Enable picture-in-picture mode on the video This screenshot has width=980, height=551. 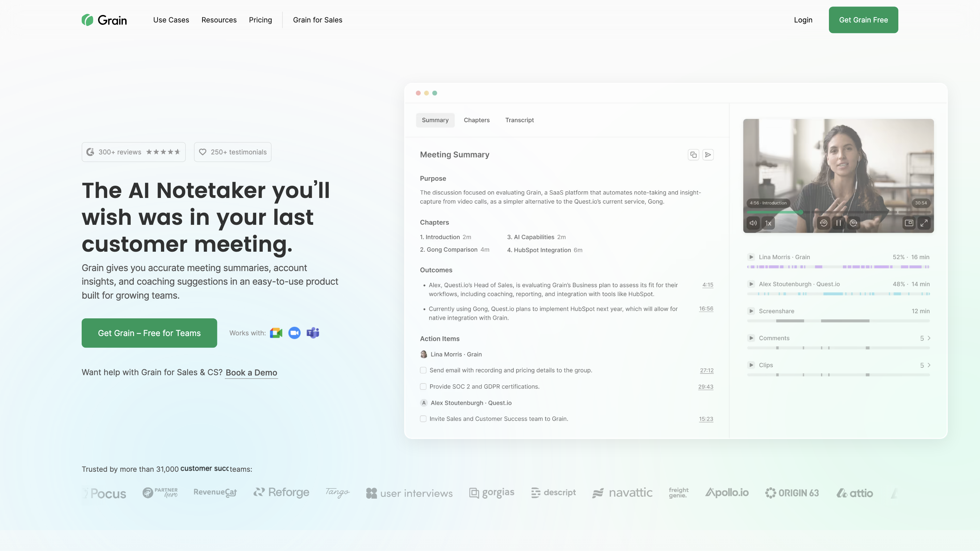pos(909,223)
